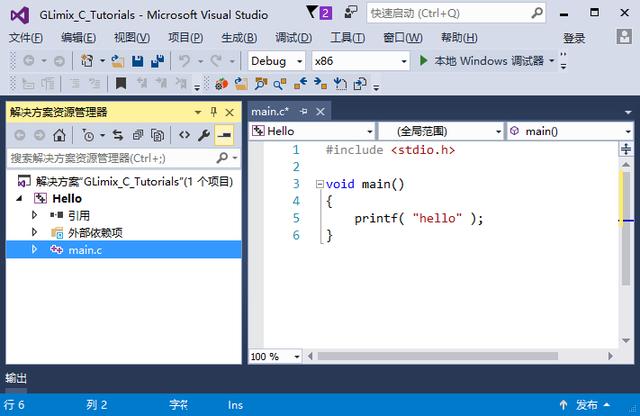Click the Visual Studio logo icon

pyautogui.click(x=20, y=15)
